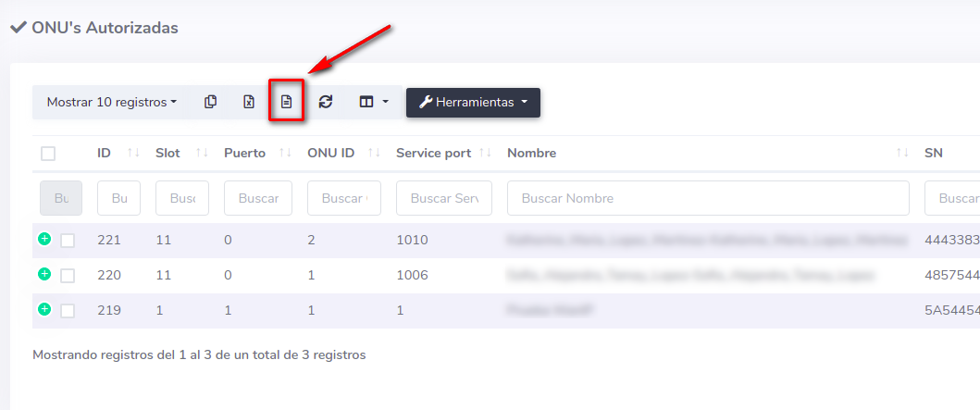Sort table by Service port header
Viewport: 980px width, 410px height.
pyautogui.click(x=433, y=153)
